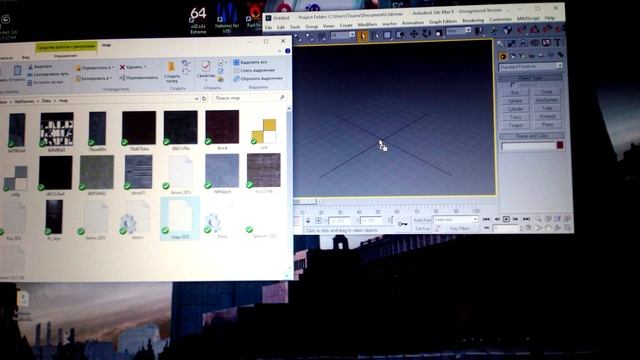640x360 pixels.
Task: Click the Teapot primitive button
Action: (x=516, y=125)
